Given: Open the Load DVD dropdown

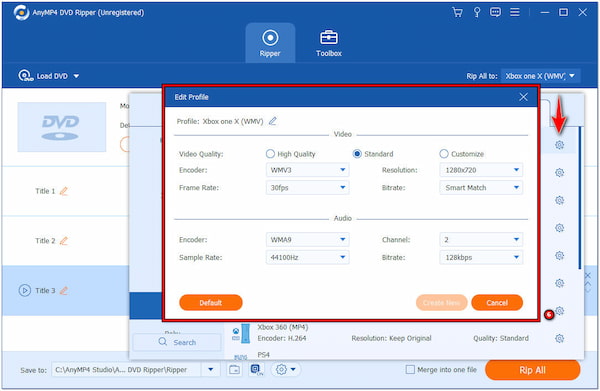Looking at the screenshot, I should point(49,76).
